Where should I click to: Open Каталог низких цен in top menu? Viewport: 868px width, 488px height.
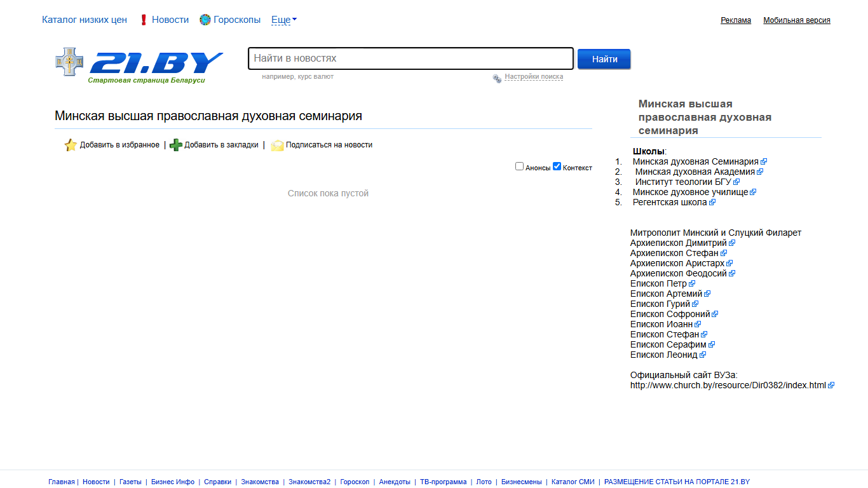pyautogui.click(x=85, y=20)
